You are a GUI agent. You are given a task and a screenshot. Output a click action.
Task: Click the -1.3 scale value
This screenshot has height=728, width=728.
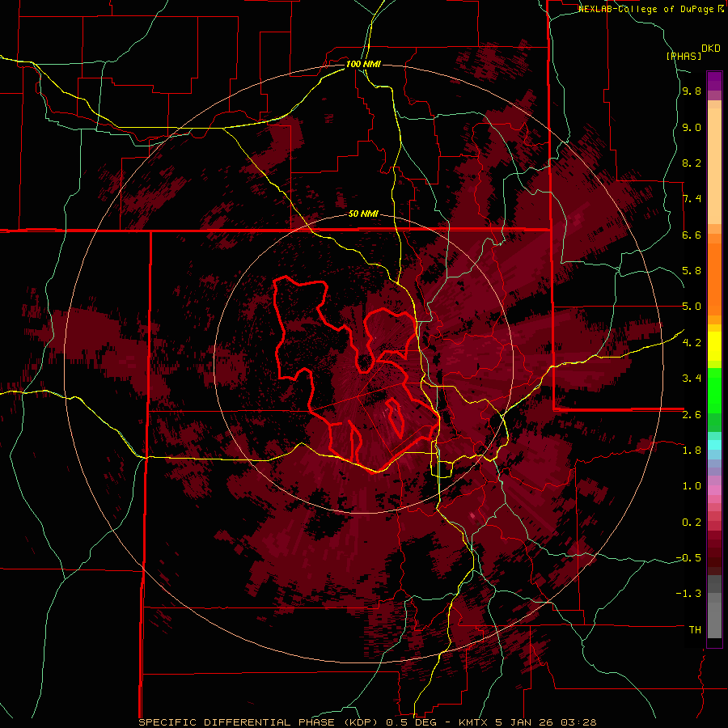point(688,594)
